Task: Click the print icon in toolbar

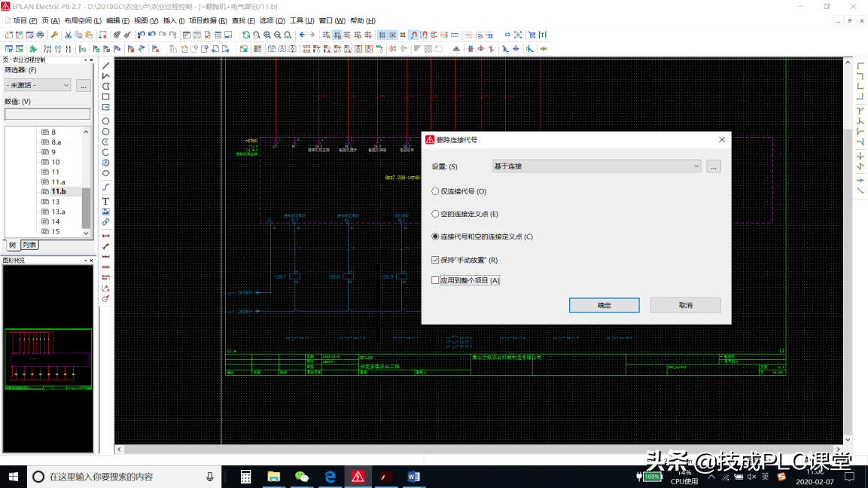Action: click(x=40, y=35)
